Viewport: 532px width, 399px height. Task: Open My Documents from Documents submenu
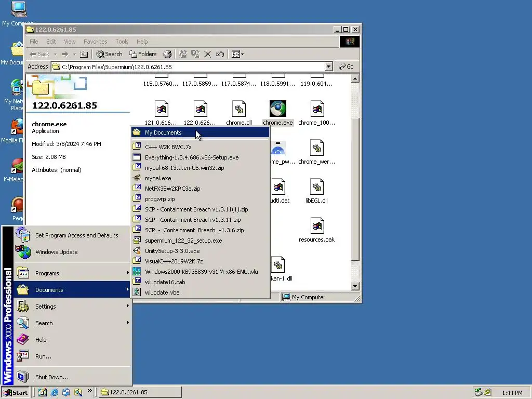coord(200,132)
